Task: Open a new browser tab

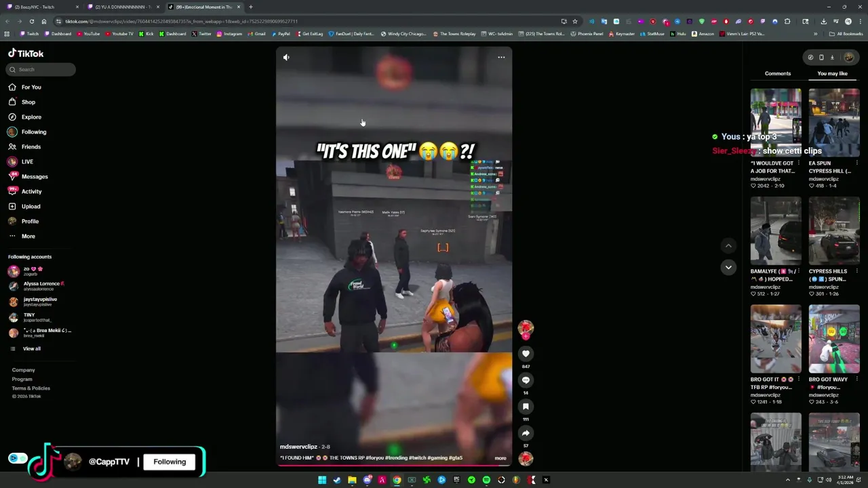Action: coord(250,7)
